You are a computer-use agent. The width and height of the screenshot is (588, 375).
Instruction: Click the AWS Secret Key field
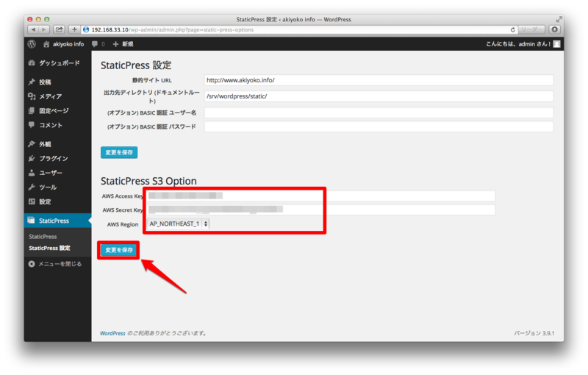pyautogui.click(x=320, y=210)
